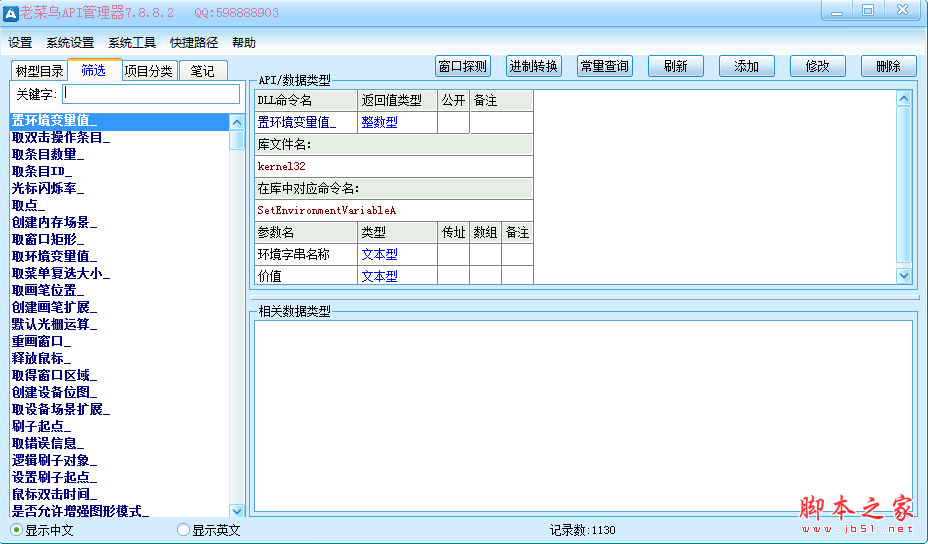Open the 快捷路径 menu
Image resolution: width=928 pixels, height=544 pixels.
click(x=194, y=43)
